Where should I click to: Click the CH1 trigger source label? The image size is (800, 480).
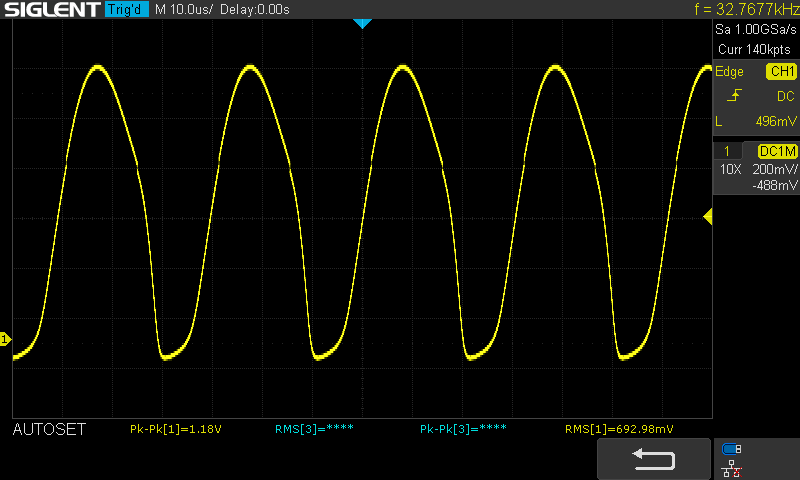point(781,71)
